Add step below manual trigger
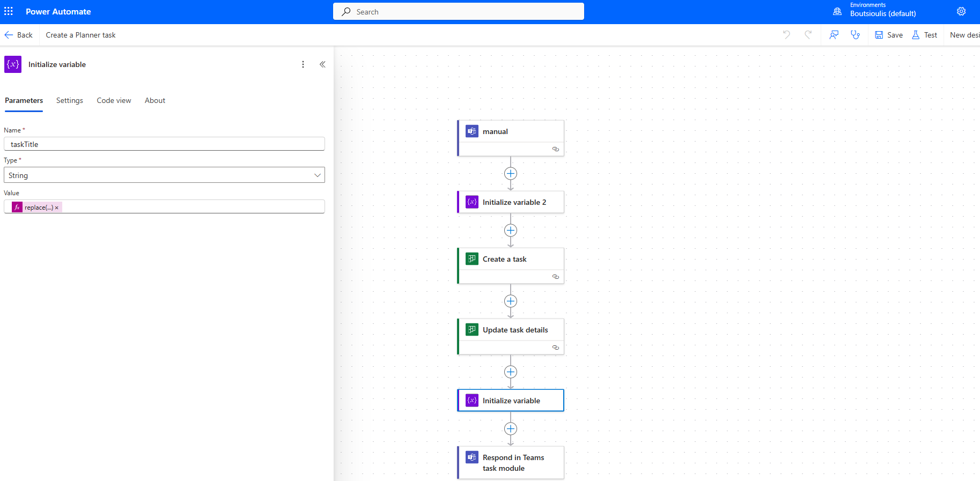980x481 pixels. point(511,174)
